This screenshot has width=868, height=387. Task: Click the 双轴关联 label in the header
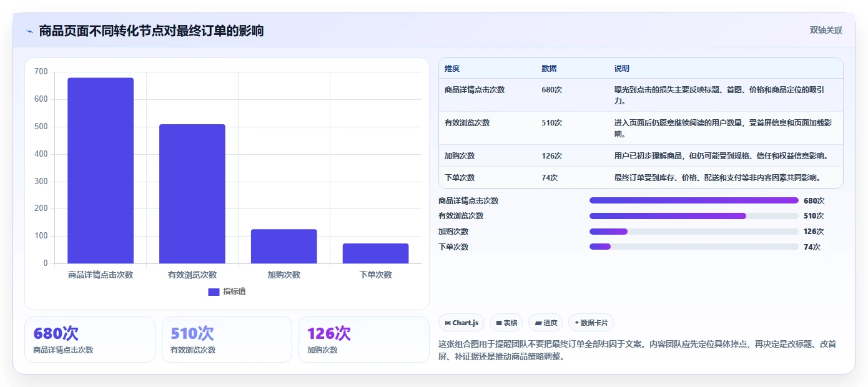tap(826, 31)
